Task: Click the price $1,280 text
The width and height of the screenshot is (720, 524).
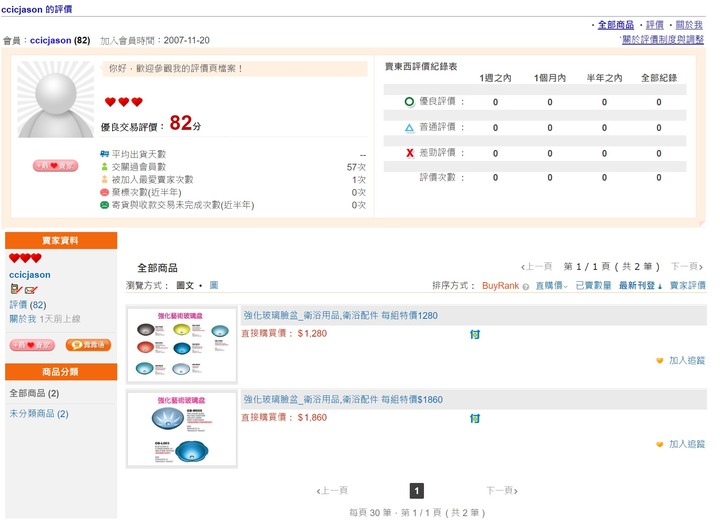Action: (312, 333)
